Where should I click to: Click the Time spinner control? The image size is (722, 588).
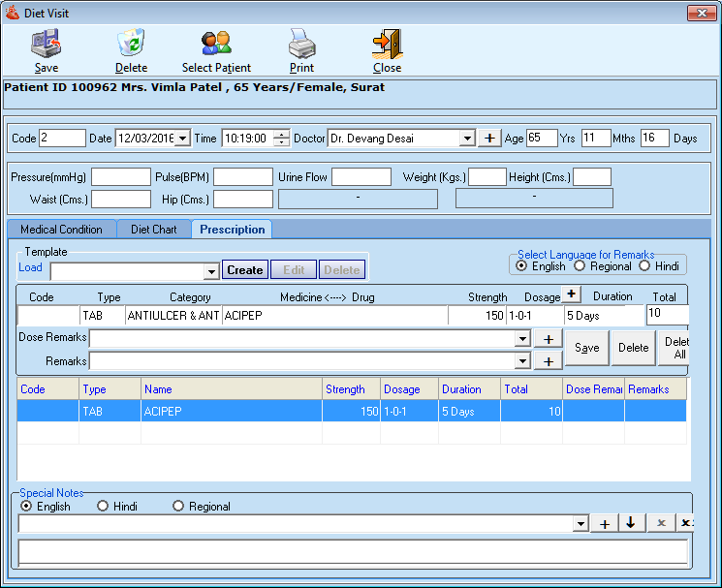281,139
